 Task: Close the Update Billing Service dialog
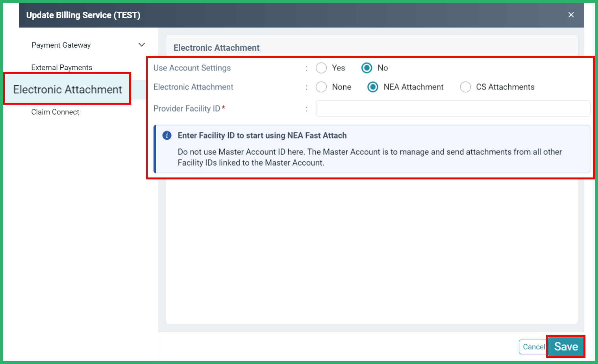[571, 15]
